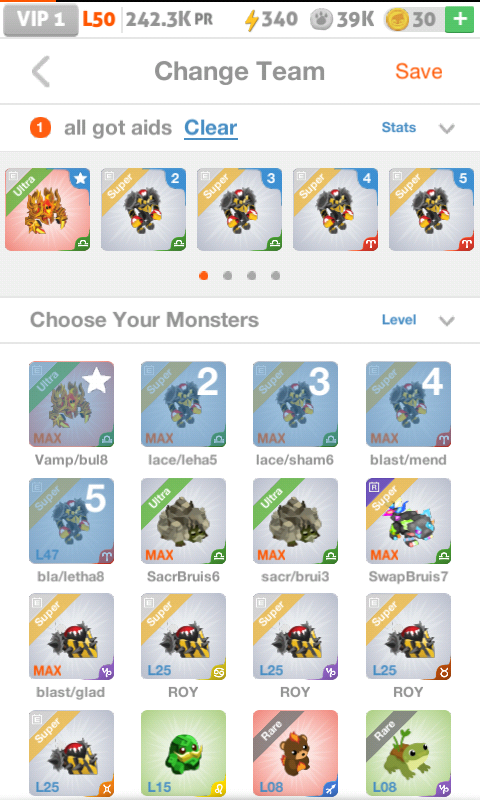
Task: Open the team number 1 selector
Action: tap(40, 128)
